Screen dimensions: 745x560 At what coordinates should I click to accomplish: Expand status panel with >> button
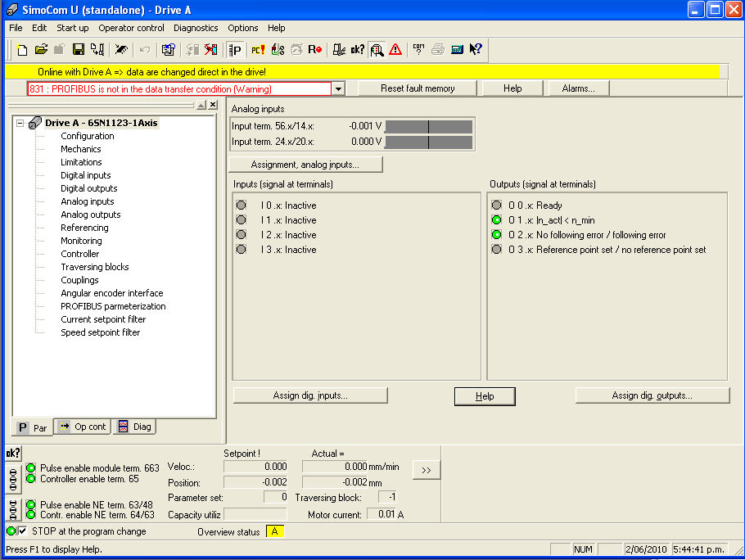point(427,470)
